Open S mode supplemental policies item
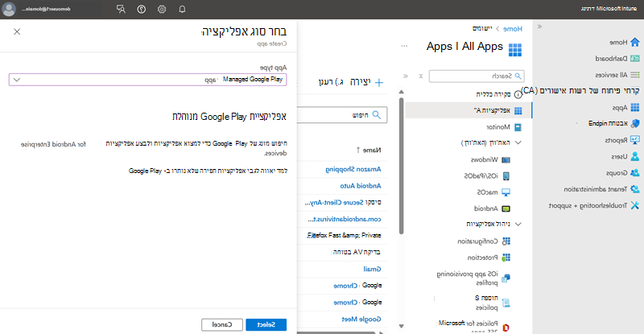The height and width of the screenshot is (334, 644). 492,303
